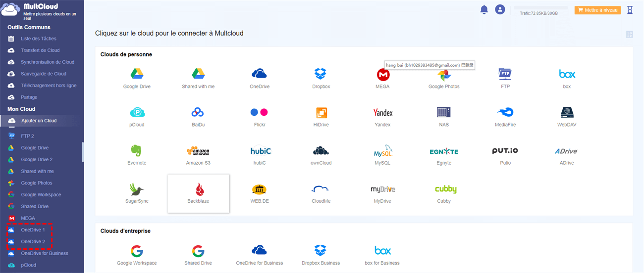Pick the Amazon S3 cloud icon
The width and height of the screenshot is (644, 273).
click(x=198, y=151)
